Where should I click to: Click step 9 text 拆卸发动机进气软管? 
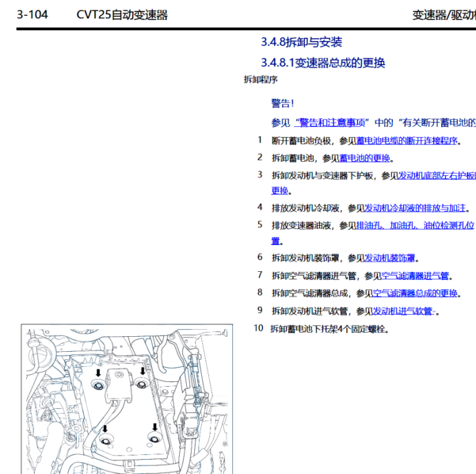coord(310,312)
